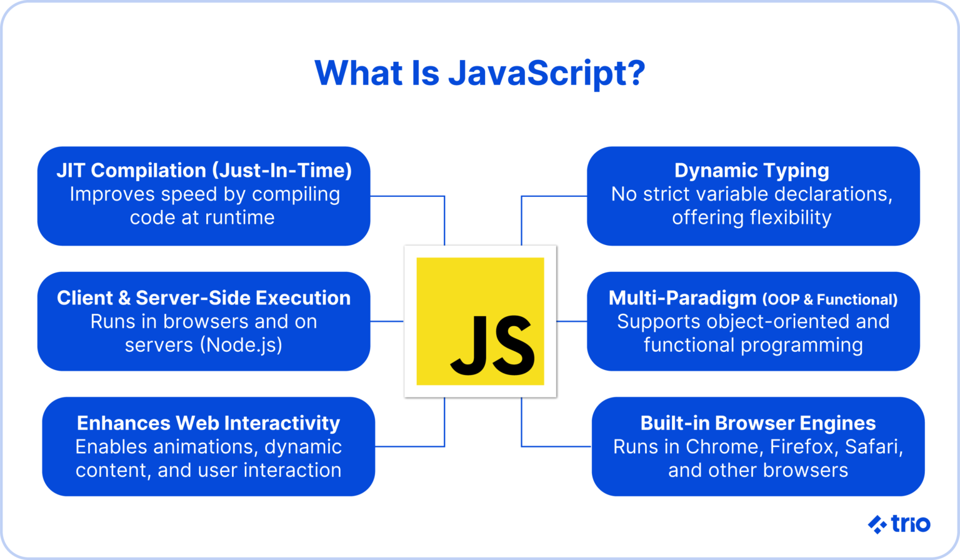The height and width of the screenshot is (560, 960).
Task: Click the connector line to JIT Compilation
Action: coord(406,197)
